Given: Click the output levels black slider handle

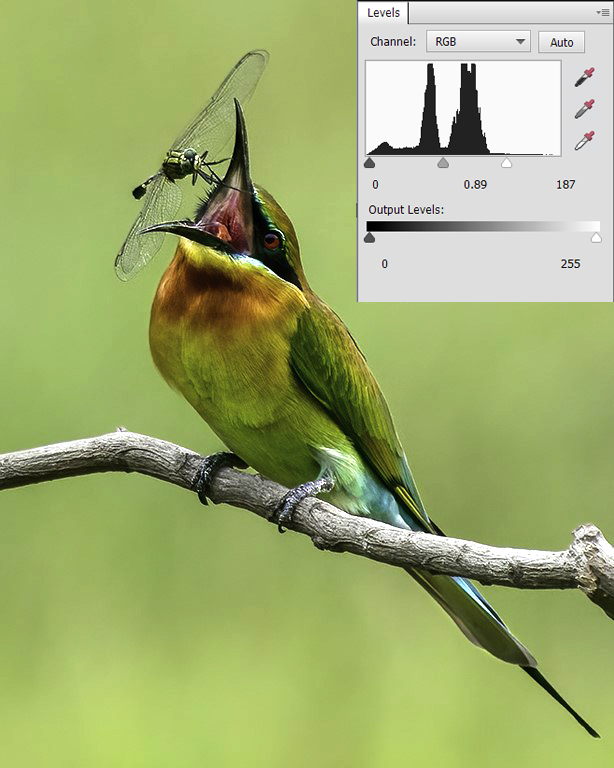Looking at the screenshot, I should (370, 238).
